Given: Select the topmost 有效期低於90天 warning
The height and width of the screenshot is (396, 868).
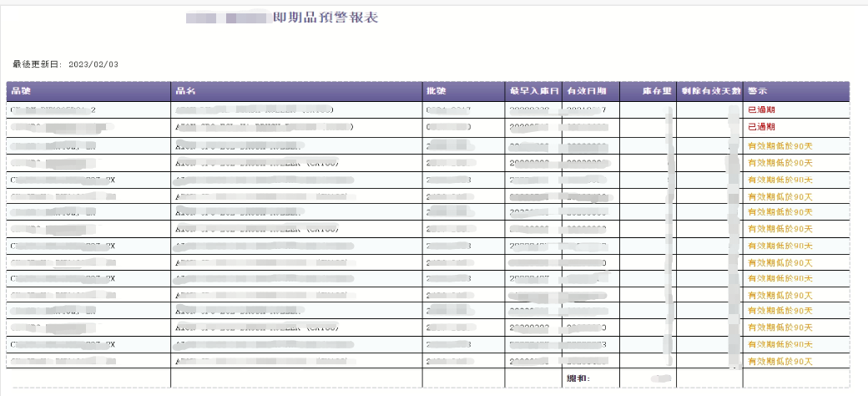Looking at the screenshot, I should [x=780, y=145].
